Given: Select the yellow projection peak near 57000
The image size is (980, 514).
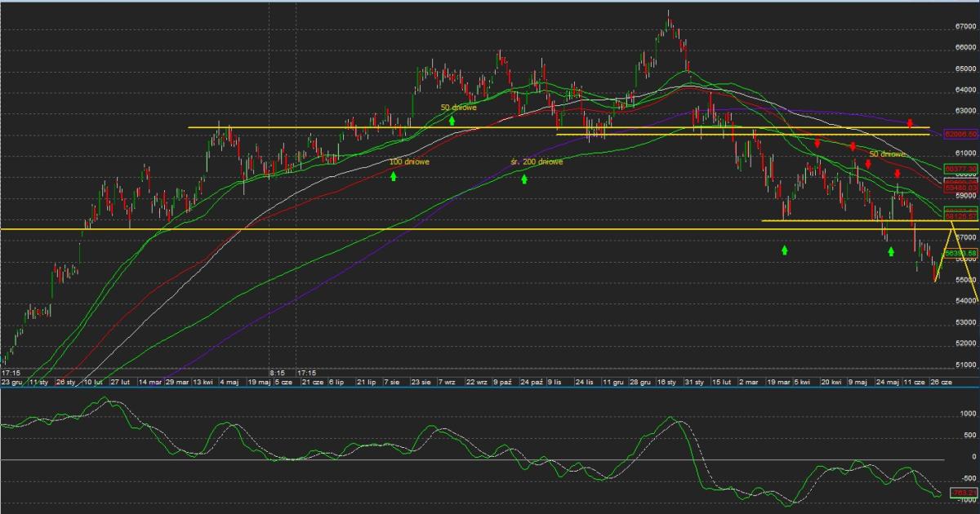Looking at the screenshot, I should click(951, 232).
